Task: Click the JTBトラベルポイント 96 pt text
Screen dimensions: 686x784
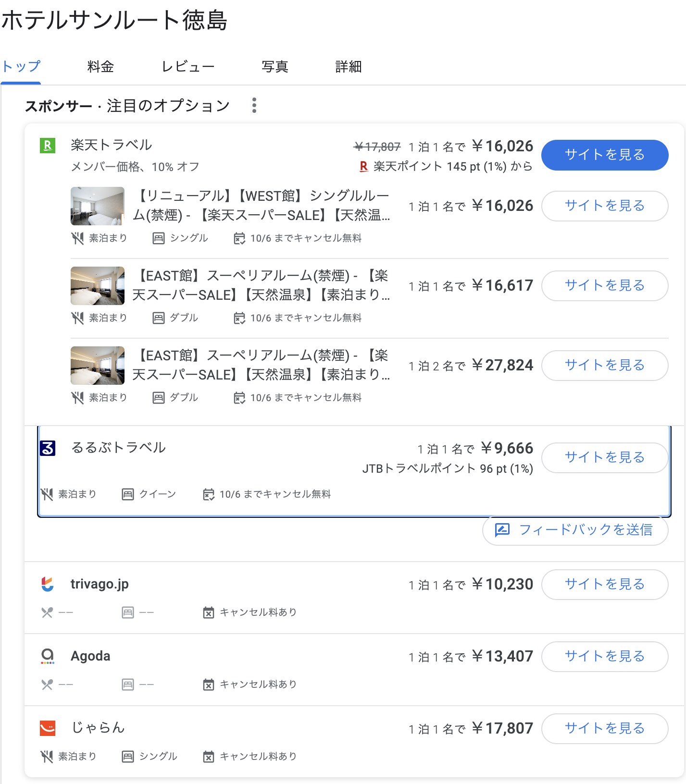Action: point(448,469)
